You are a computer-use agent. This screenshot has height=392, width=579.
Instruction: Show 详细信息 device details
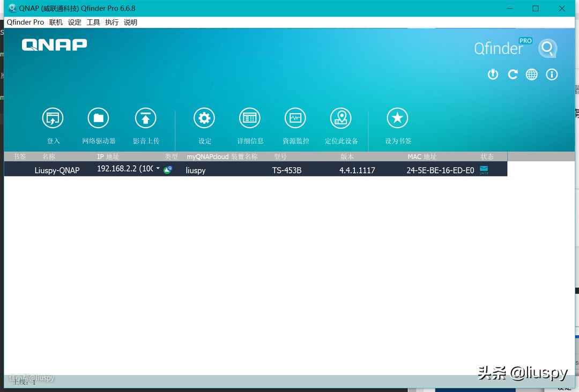250,119
